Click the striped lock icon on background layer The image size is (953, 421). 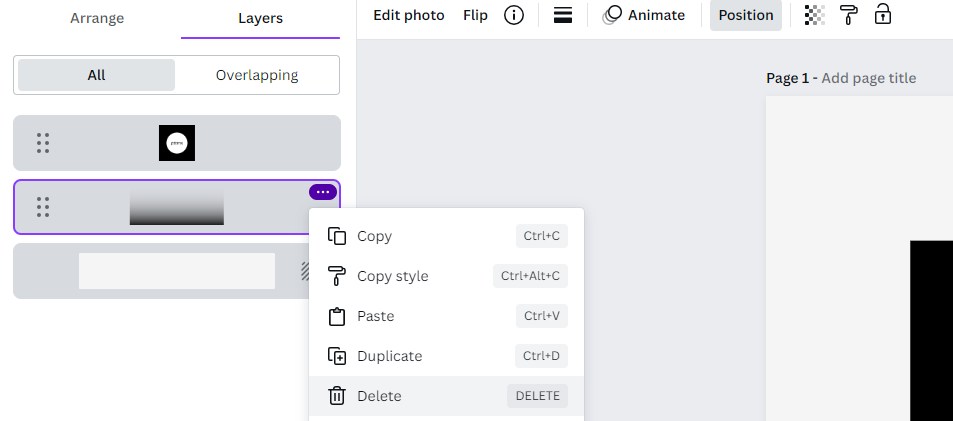[306, 271]
